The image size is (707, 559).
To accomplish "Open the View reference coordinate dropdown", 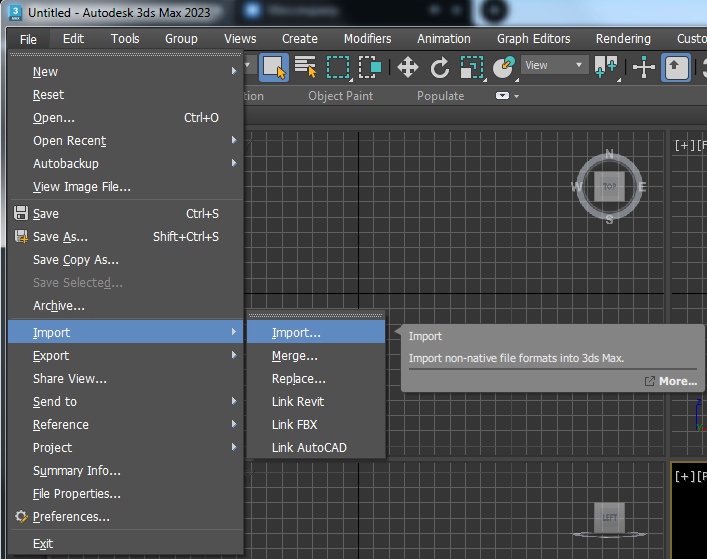I will (x=554, y=65).
